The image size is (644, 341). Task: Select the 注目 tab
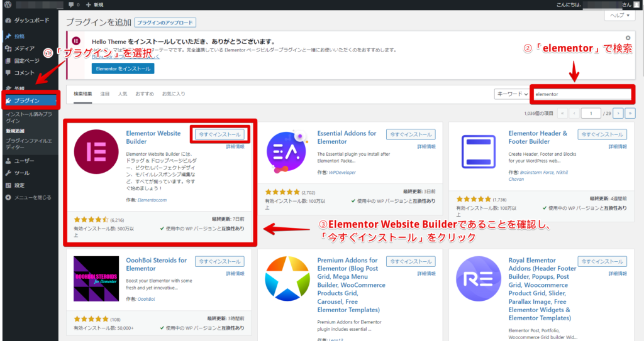105,94
